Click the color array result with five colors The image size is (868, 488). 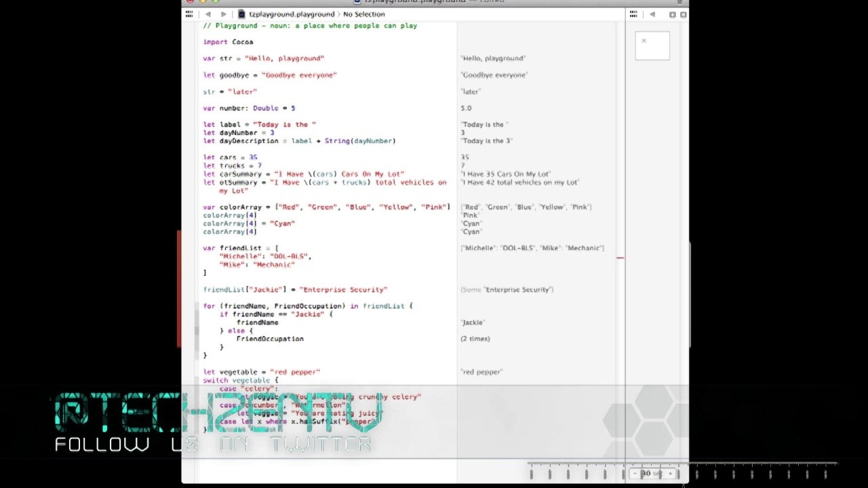pos(526,207)
